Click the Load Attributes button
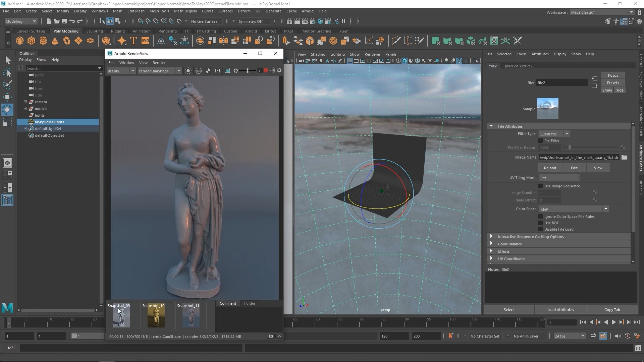This screenshot has height=362, width=644. pyautogui.click(x=560, y=310)
